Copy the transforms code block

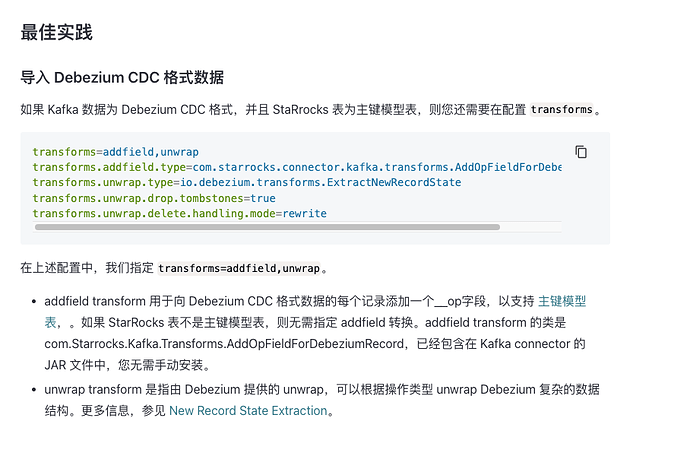click(581, 152)
